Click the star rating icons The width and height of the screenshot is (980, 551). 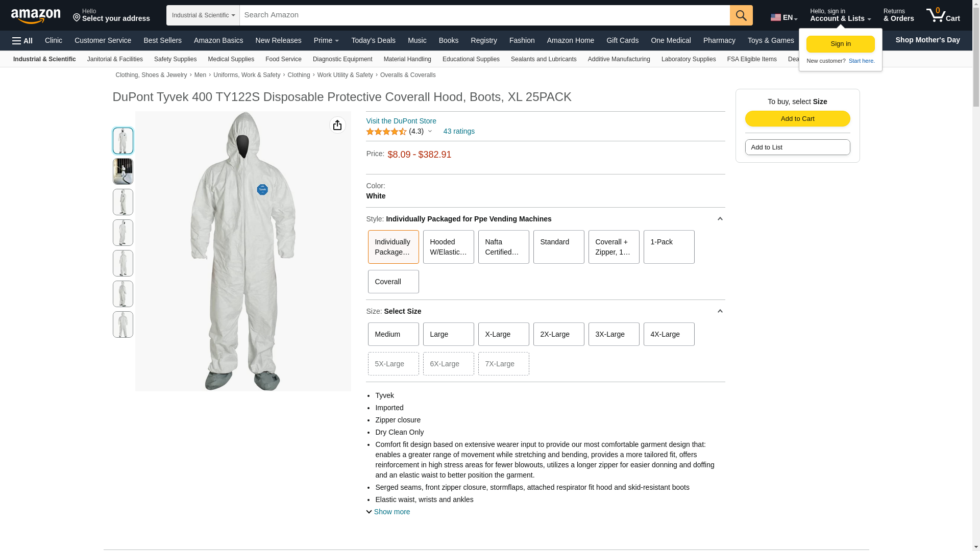386,132
